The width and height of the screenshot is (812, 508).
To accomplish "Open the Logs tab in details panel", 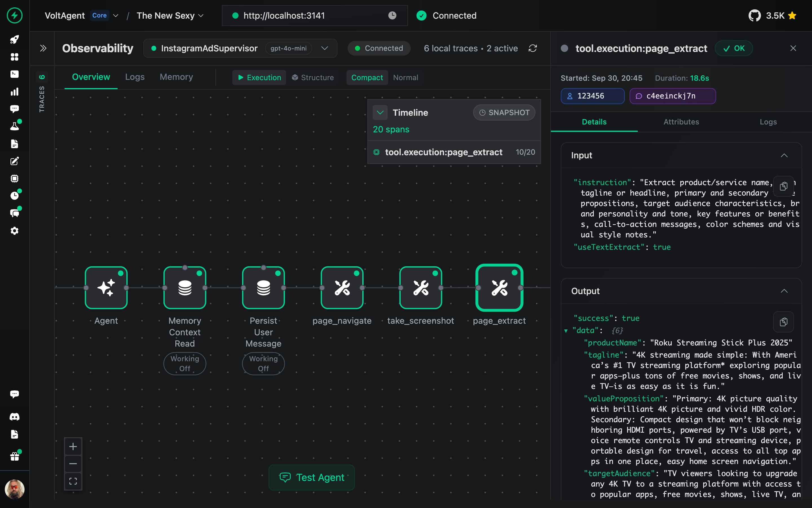I will 768,122.
